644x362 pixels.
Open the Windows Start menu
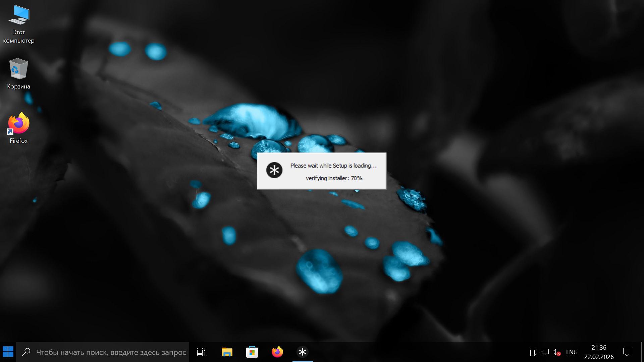click(8, 352)
